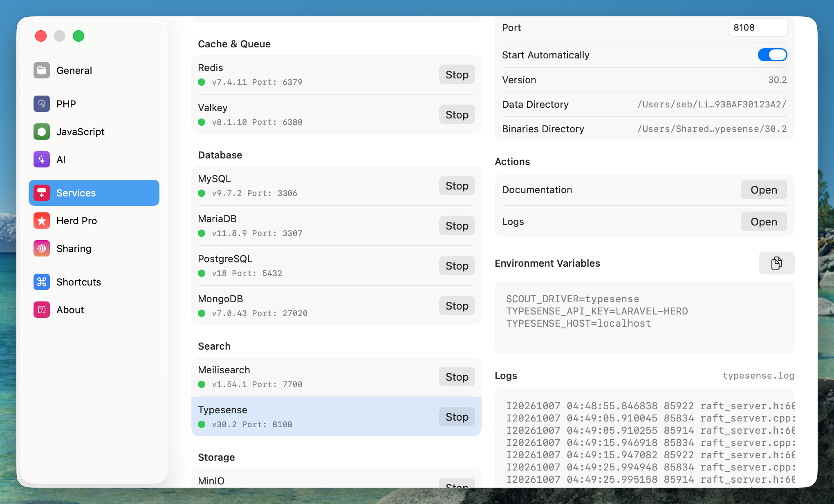This screenshot has height=504, width=834.
Task: Select the MinIO storage row
Action: pyautogui.click(x=336, y=478)
